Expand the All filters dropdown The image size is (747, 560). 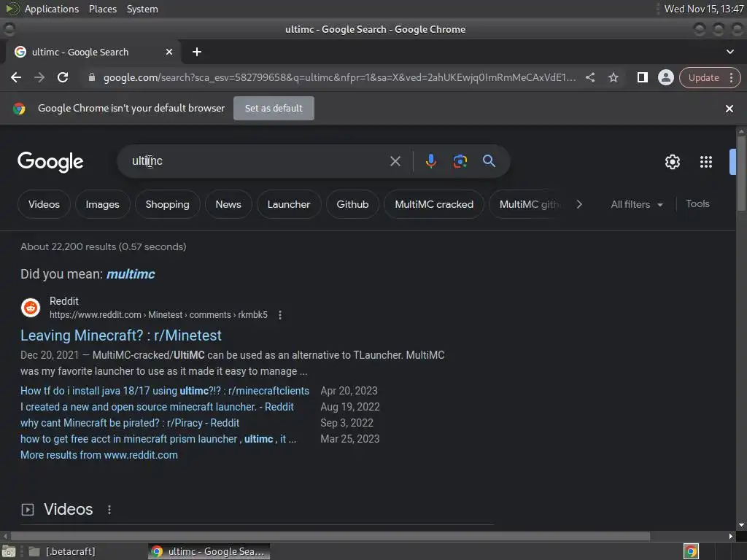pos(637,204)
